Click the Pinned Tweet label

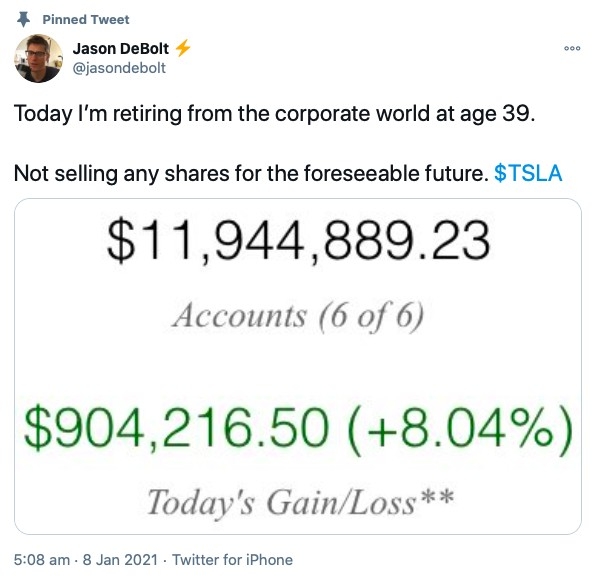point(86,19)
